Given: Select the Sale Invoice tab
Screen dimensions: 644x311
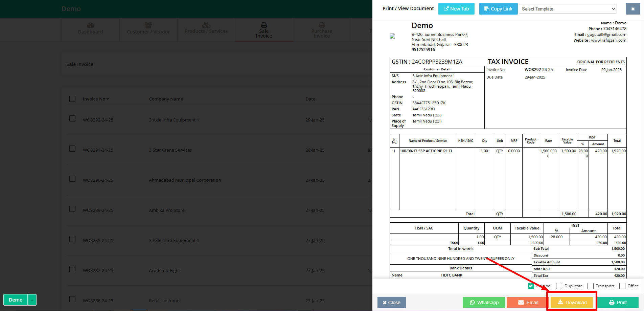Looking at the screenshot, I should click(x=264, y=30).
